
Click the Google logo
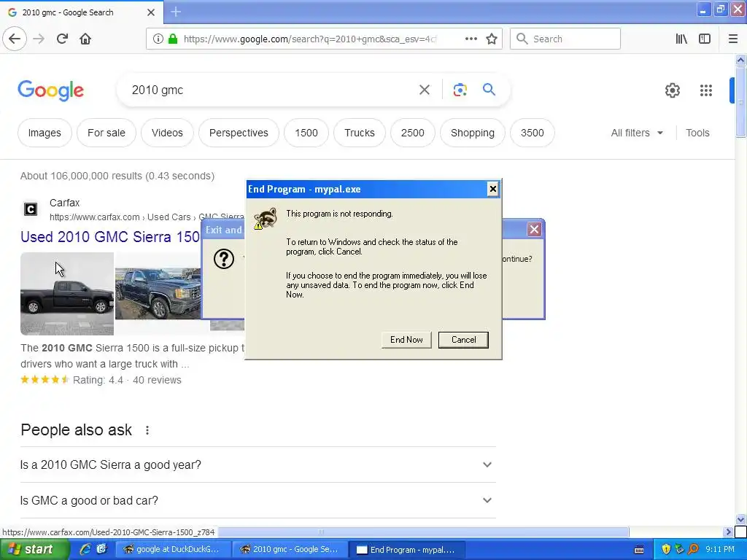click(50, 90)
